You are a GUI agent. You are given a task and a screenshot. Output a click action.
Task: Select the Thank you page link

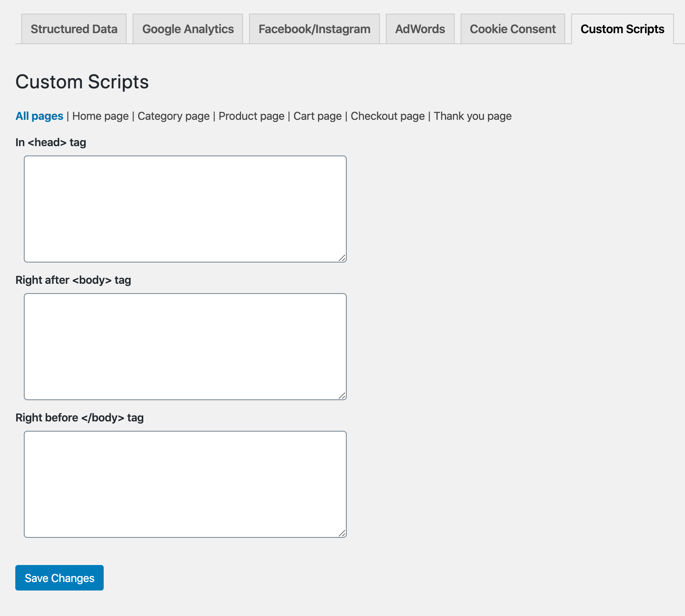coord(473,116)
